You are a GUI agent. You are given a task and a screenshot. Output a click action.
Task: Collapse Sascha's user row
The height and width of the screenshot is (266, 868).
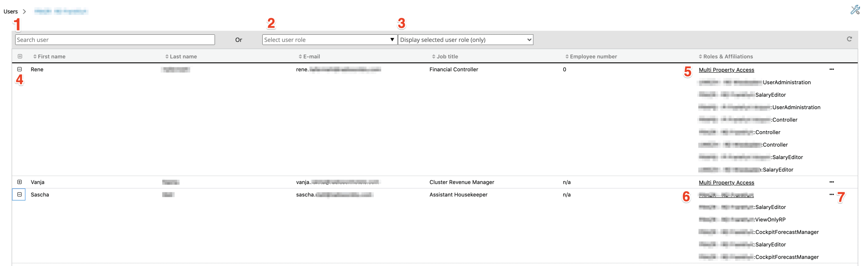19,194
